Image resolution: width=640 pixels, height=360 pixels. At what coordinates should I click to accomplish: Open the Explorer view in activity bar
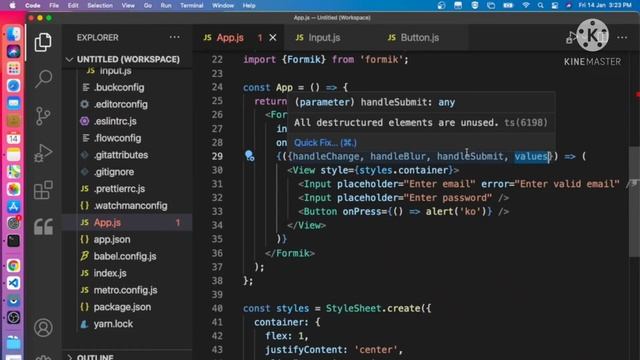pyautogui.click(x=43, y=42)
